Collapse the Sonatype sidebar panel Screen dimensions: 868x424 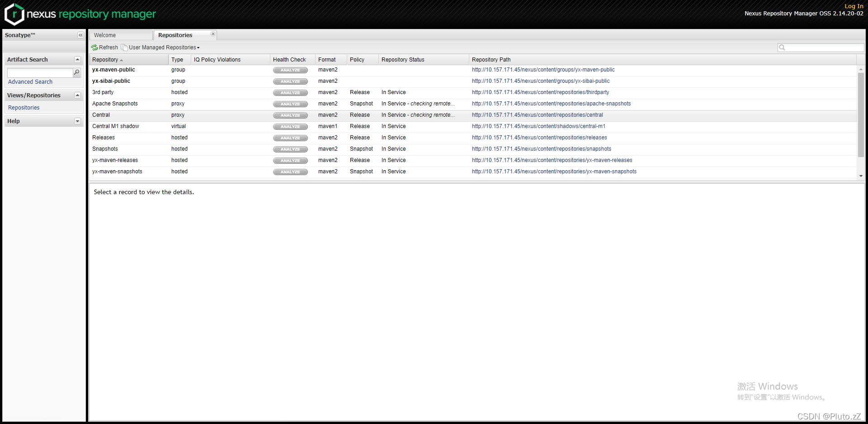pyautogui.click(x=80, y=35)
